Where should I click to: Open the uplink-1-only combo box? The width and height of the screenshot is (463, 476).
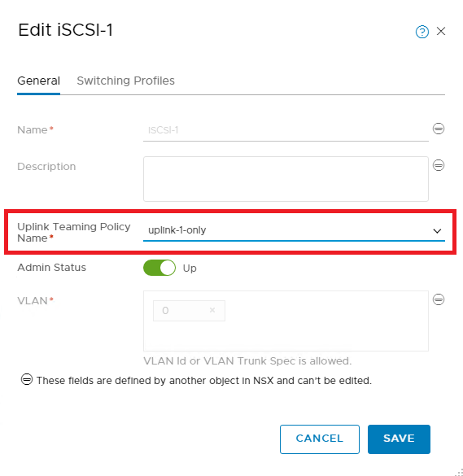[294, 230]
